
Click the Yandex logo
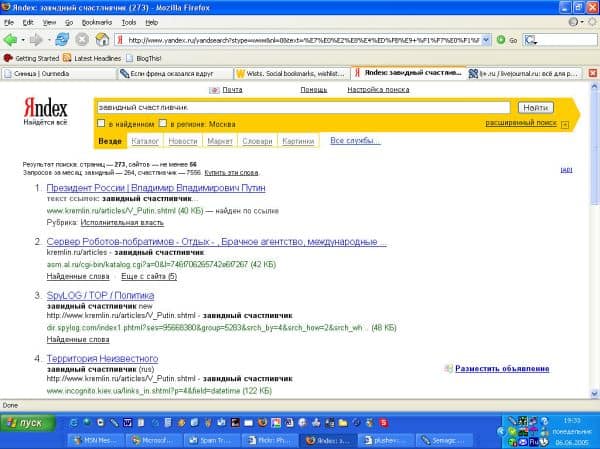[x=46, y=108]
